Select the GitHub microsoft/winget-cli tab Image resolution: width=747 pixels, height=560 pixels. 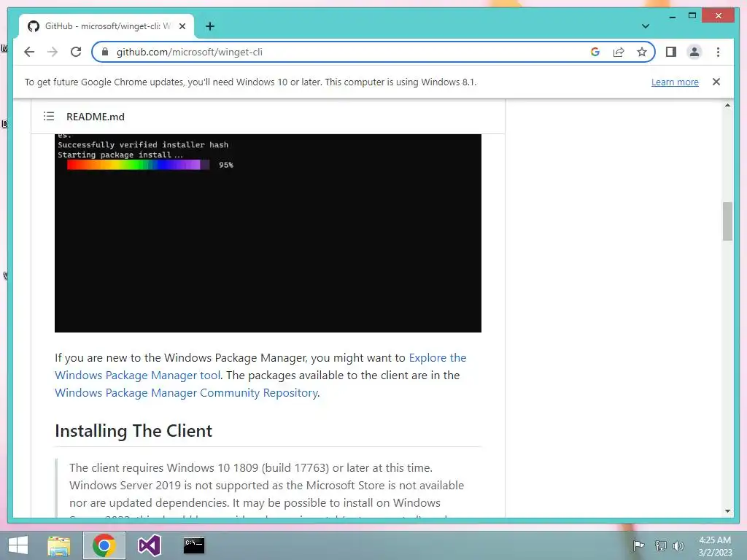(107, 26)
